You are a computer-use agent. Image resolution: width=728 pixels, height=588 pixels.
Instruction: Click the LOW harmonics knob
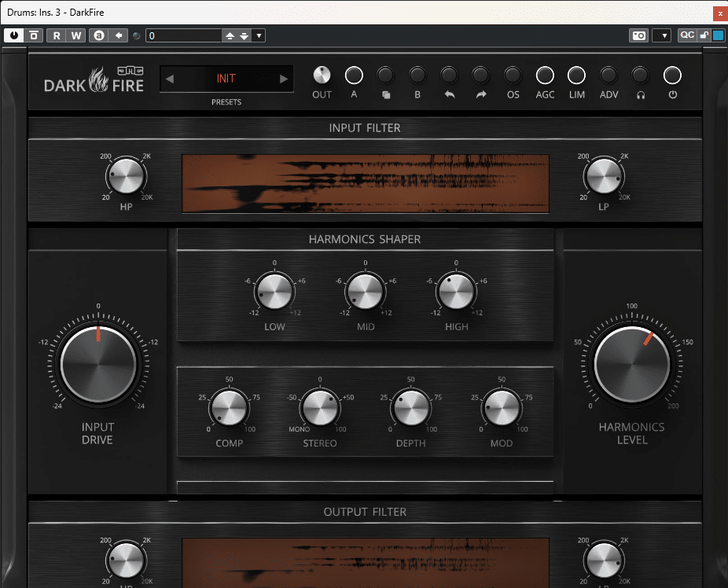[x=274, y=292]
